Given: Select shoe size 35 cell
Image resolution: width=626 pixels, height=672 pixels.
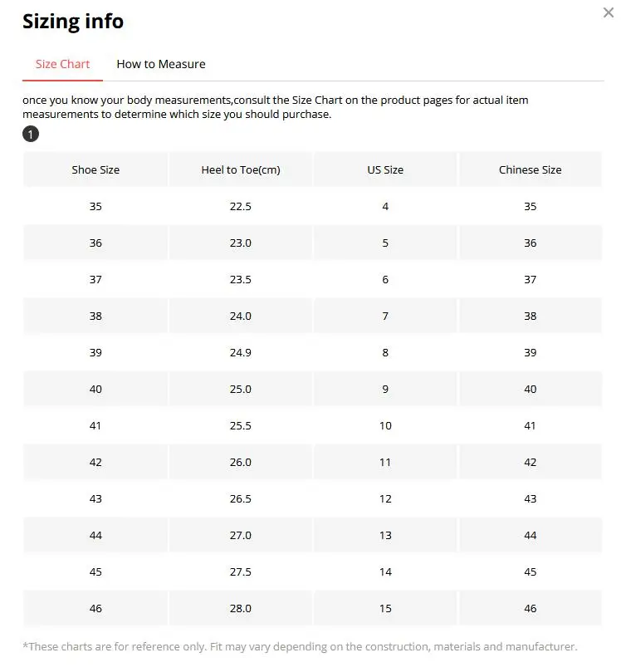Looking at the screenshot, I should tap(95, 206).
